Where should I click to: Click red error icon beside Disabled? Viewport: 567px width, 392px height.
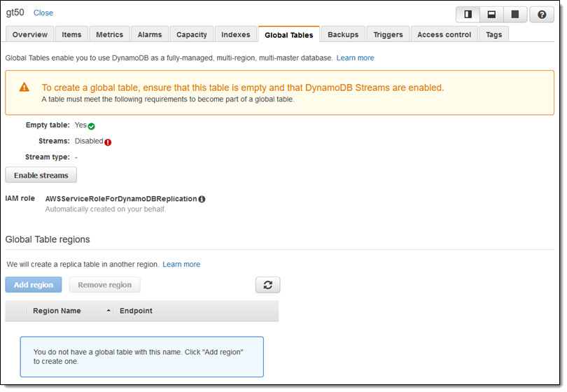pos(108,143)
